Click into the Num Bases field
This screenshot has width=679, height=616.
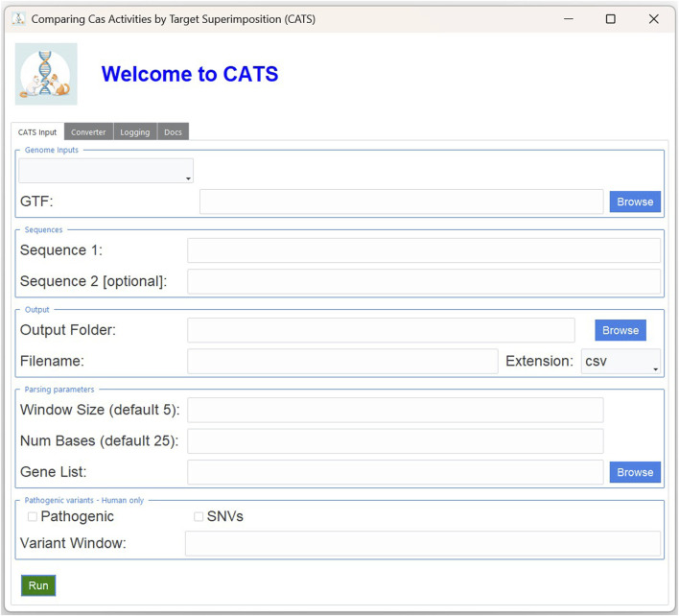point(395,441)
